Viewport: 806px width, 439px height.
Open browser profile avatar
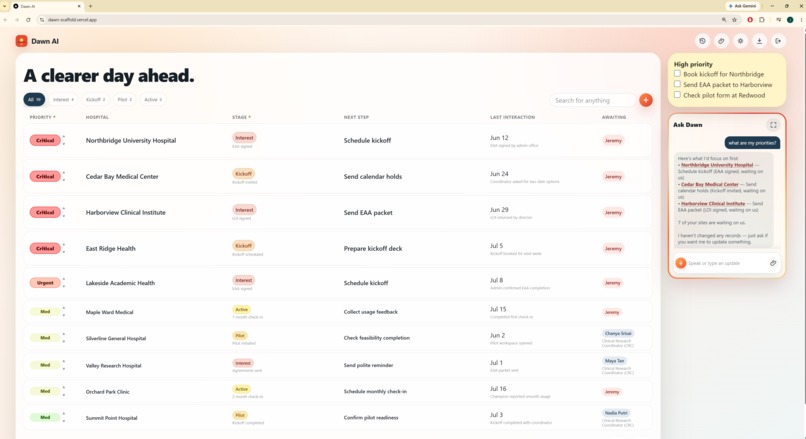[x=790, y=20]
